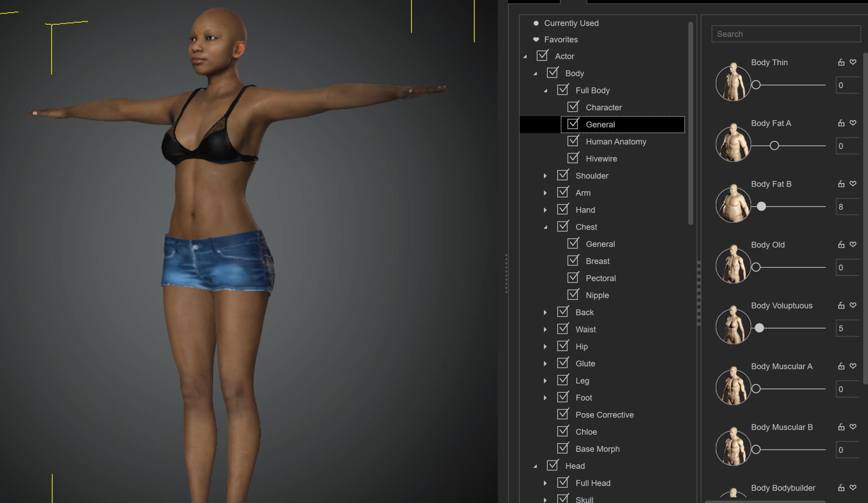Click the Body Voluptuous preview thumbnail
868x503 pixels.
[733, 325]
